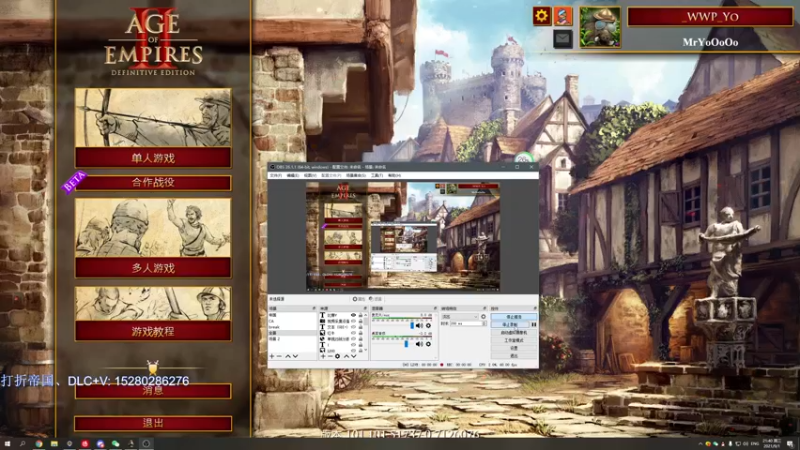Click transition properties gear next to 淡出
The width and height of the screenshot is (800, 450).
click(483, 316)
